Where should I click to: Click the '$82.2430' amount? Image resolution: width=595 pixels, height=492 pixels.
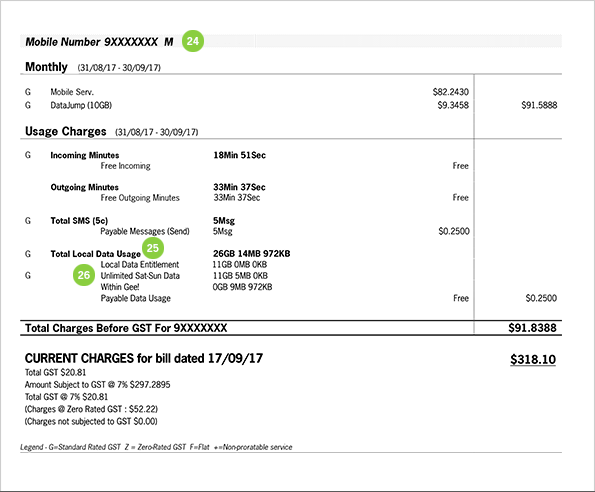(x=450, y=92)
